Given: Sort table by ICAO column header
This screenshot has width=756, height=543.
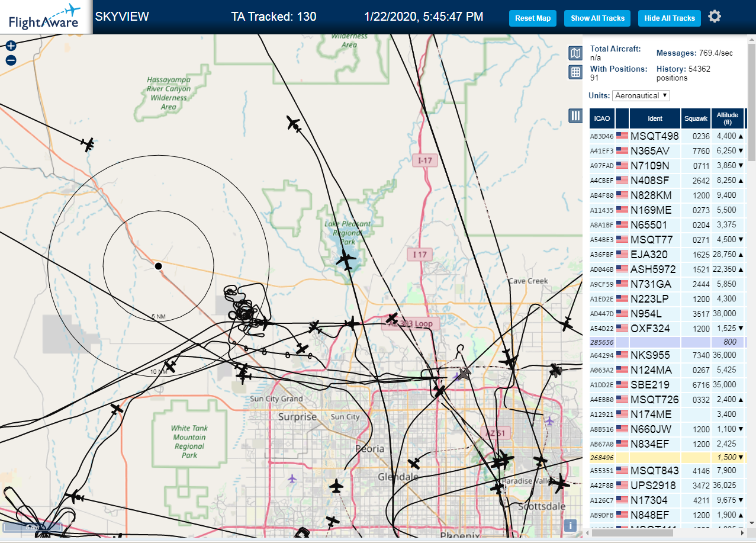Looking at the screenshot, I should tap(602, 118).
